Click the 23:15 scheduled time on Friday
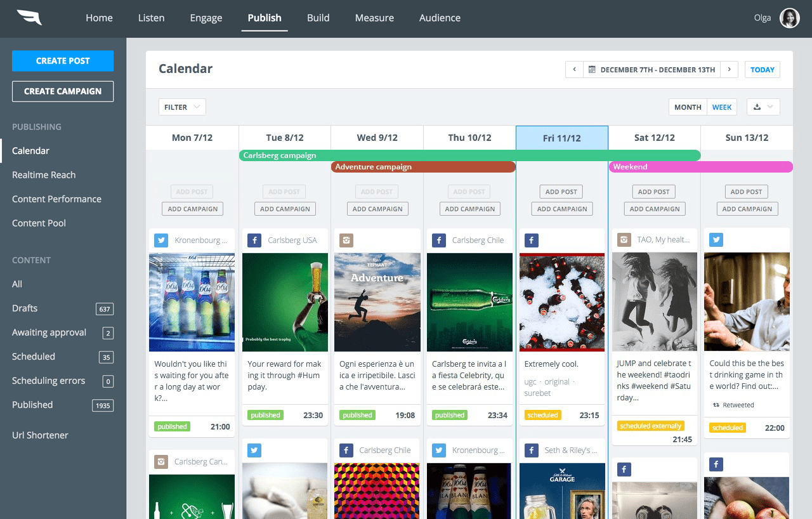The image size is (812, 519). tap(589, 415)
